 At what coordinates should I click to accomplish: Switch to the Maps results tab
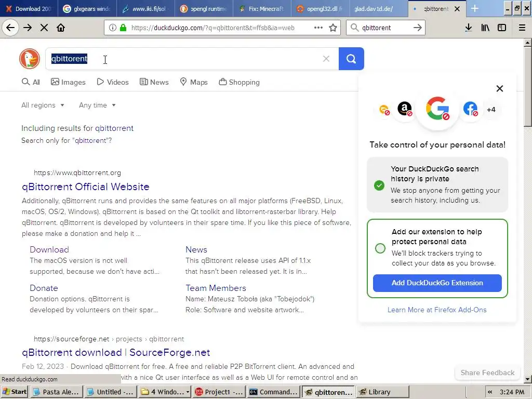[x=194, y=82]
